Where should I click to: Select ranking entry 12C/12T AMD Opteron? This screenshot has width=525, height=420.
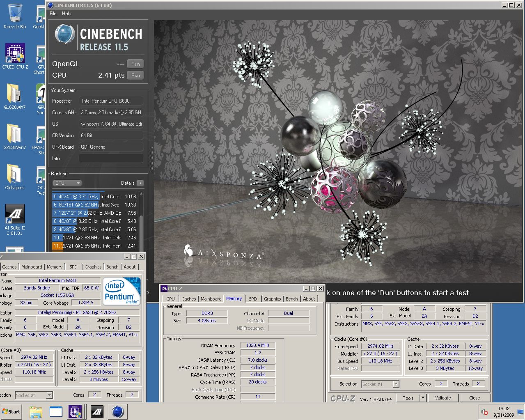94,213
